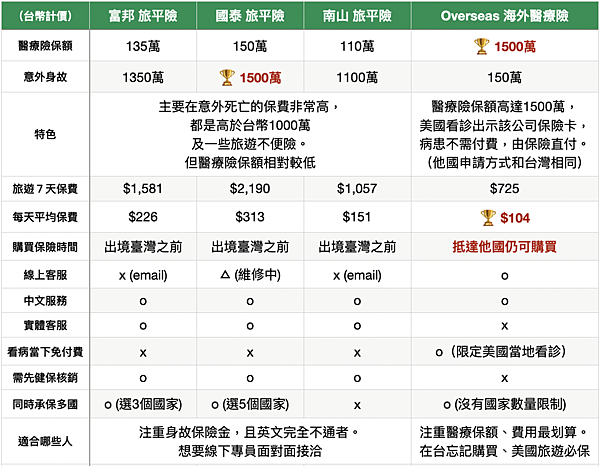
Task: Select the 110萬 medical coverage value
Action: pos(357,46)
